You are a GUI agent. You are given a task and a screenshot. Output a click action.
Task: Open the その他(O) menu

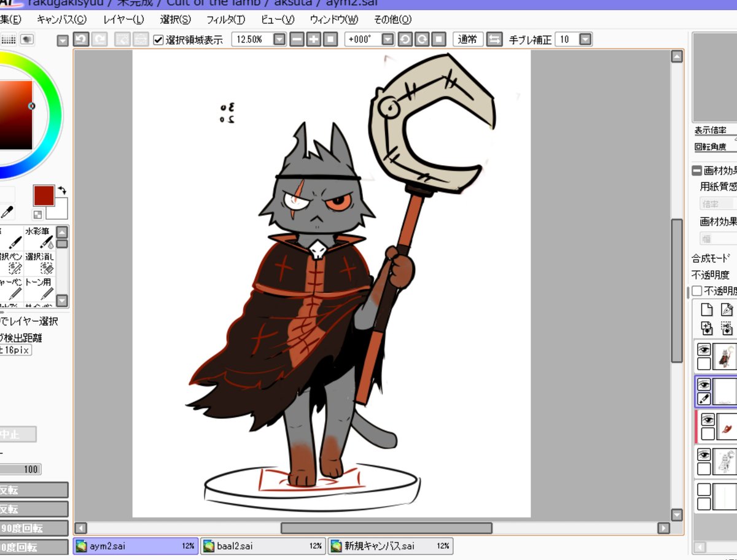(x=392, y=19)
